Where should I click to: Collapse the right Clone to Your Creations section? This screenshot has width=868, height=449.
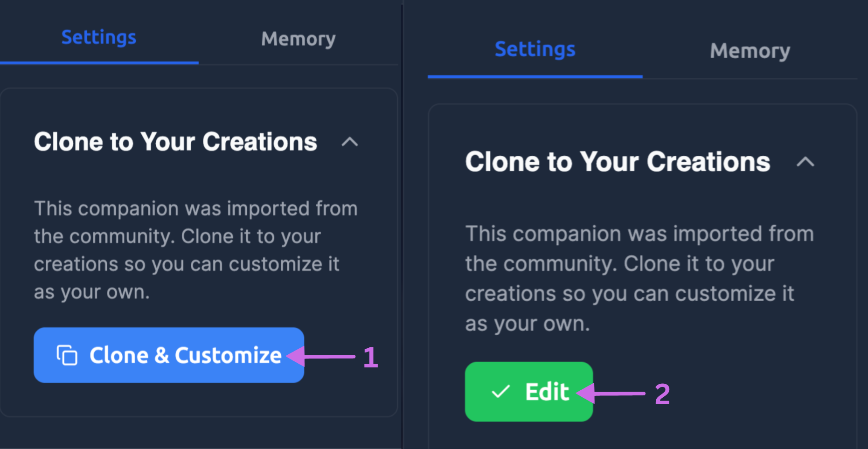[805, 162]
